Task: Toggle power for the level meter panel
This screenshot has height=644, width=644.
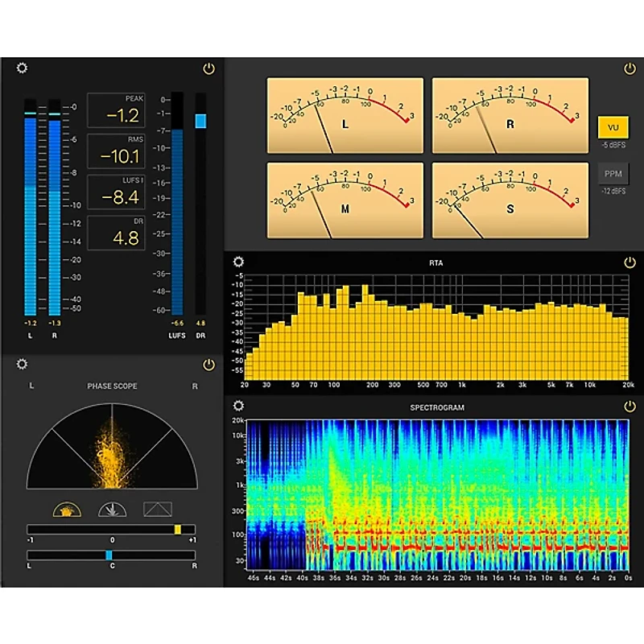Action: tap(209, 68)
